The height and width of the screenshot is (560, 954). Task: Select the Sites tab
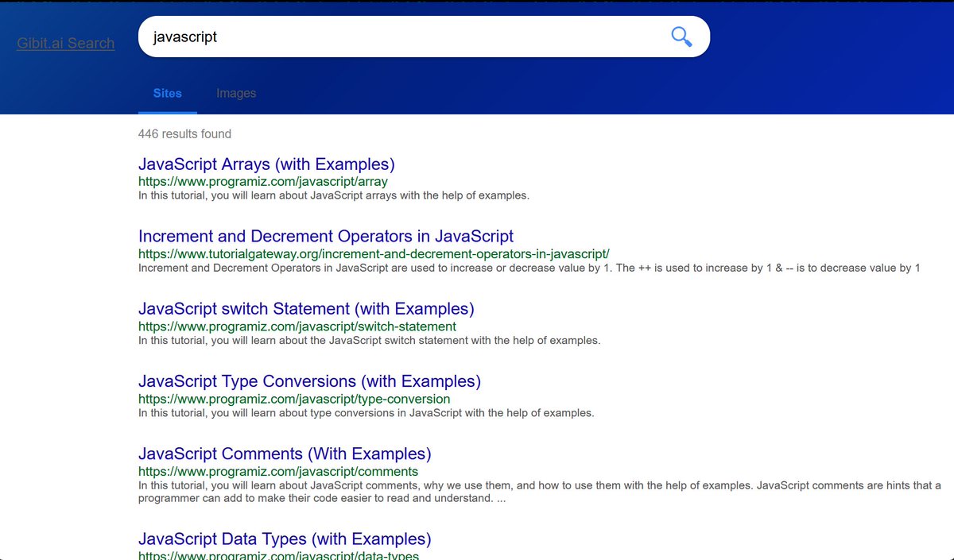pyautogui.click(x=167, y=93)
